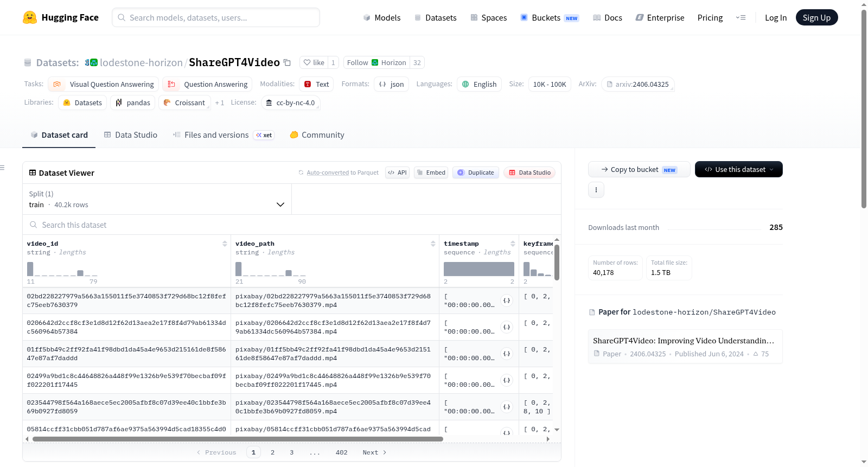Viewport: 868px width, 467px height.
Task: Follow the Horizon organization
Action: [x=376, y=62]
